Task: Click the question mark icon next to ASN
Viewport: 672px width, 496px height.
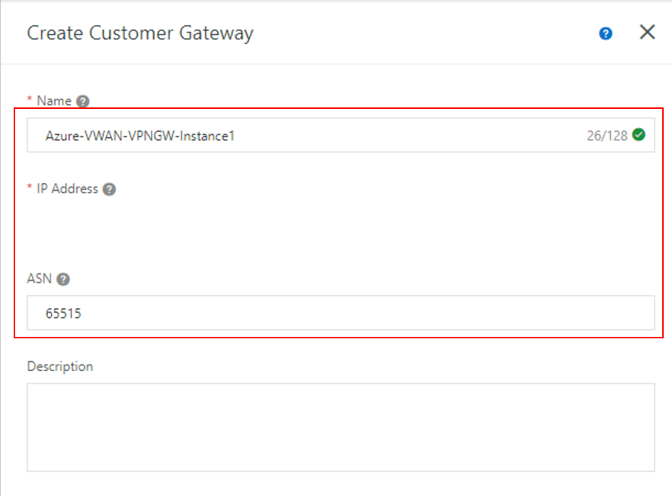Action: [63, 280]
